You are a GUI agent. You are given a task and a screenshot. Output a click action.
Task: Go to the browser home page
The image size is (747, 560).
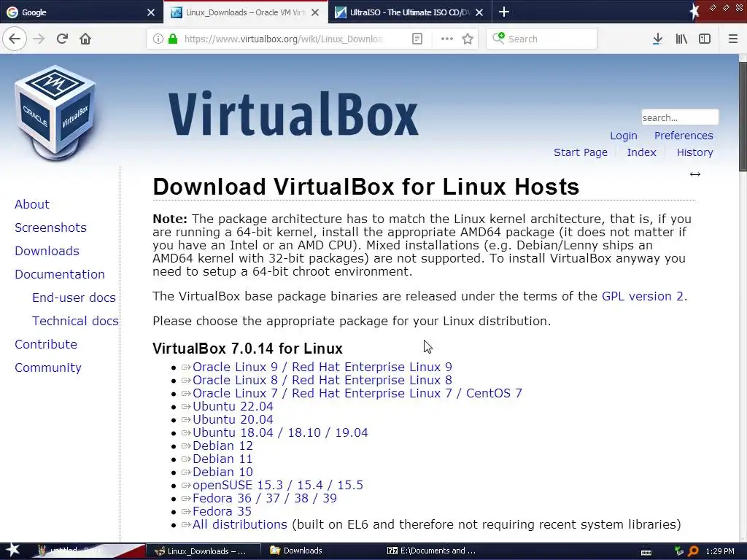click(85, 39)
